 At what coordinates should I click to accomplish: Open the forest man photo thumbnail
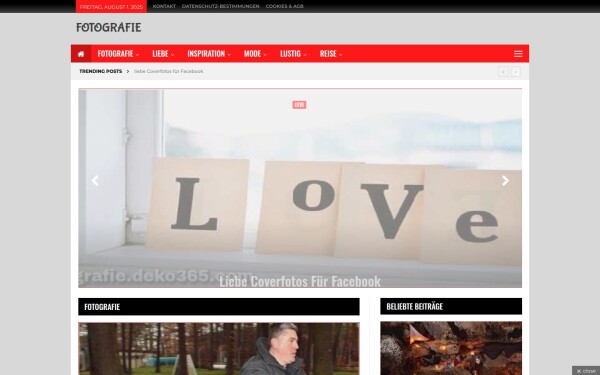(219, 349)
